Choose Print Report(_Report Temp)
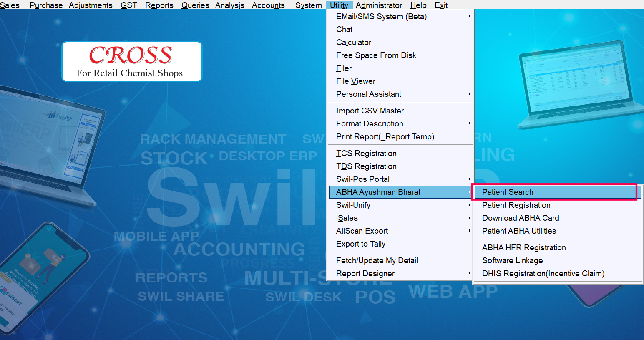The height and width of the screenshot is (340, 644). click(400, 136)
